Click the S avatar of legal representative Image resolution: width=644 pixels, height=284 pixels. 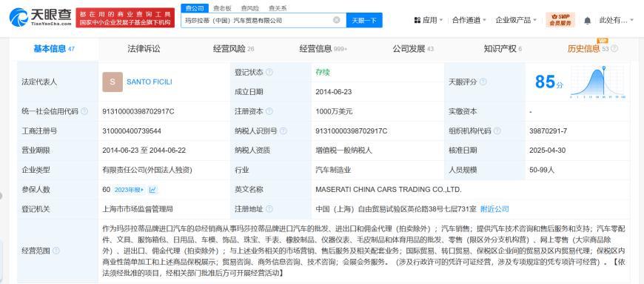coord(113,82)
